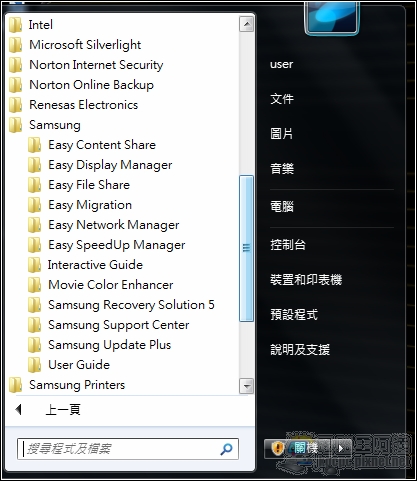Viewport: 417px width, 481px height.
Task: Open 裝置和印表機
Action: 306,280
